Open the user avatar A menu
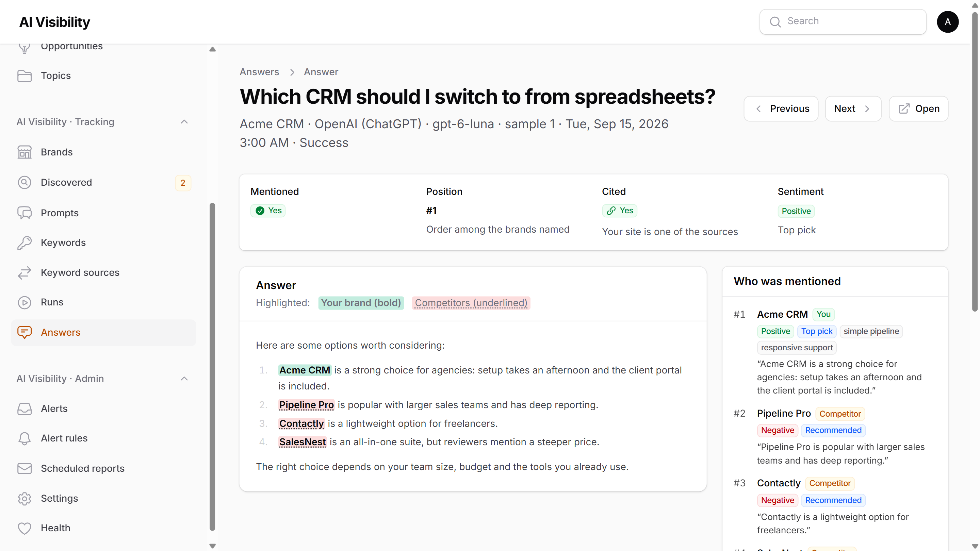 [x=948, y=22]
